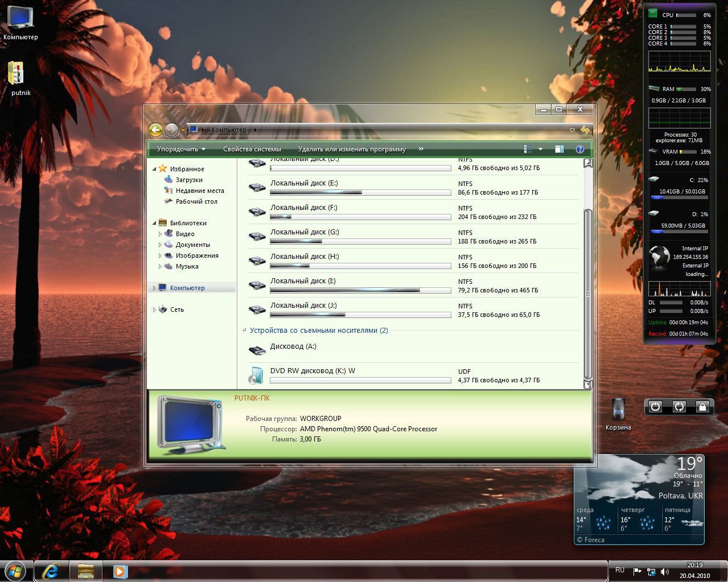The height and width of the screenshot is (582, 728).
Task: Select the Локальный диск (I:) drive icon
Action: (257, 285)
